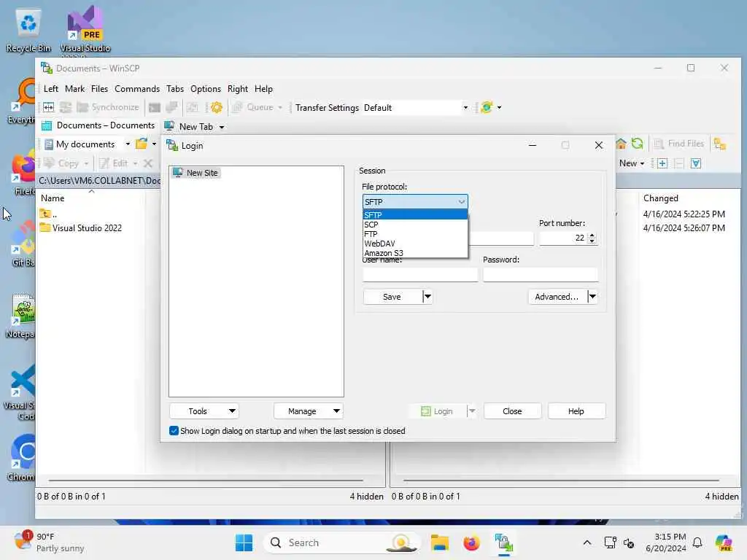Image resolution: width=747 pixels, height=560 pixels.
Task: Select the Visual Studio 2022 folder
Action: pos(81,228)
